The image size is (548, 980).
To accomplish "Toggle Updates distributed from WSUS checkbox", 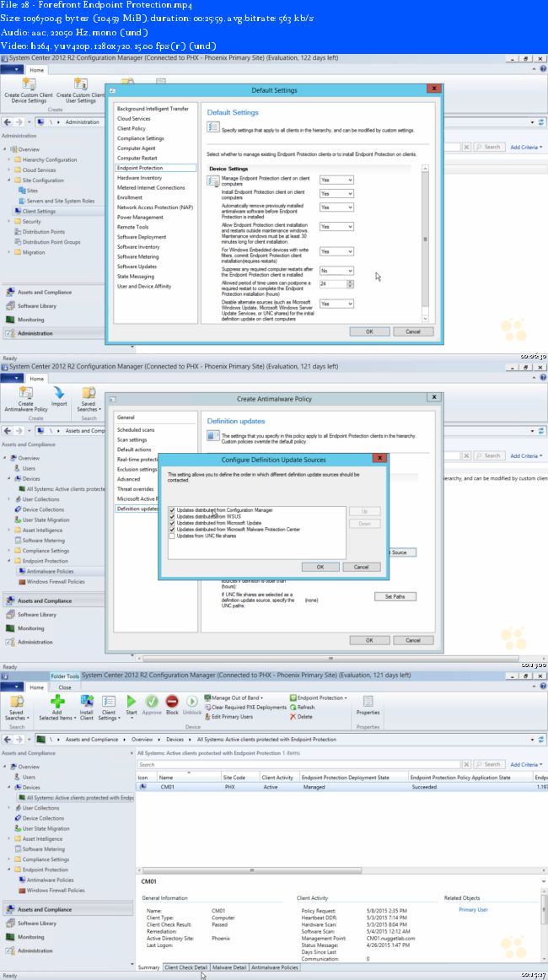I will 172,516.
